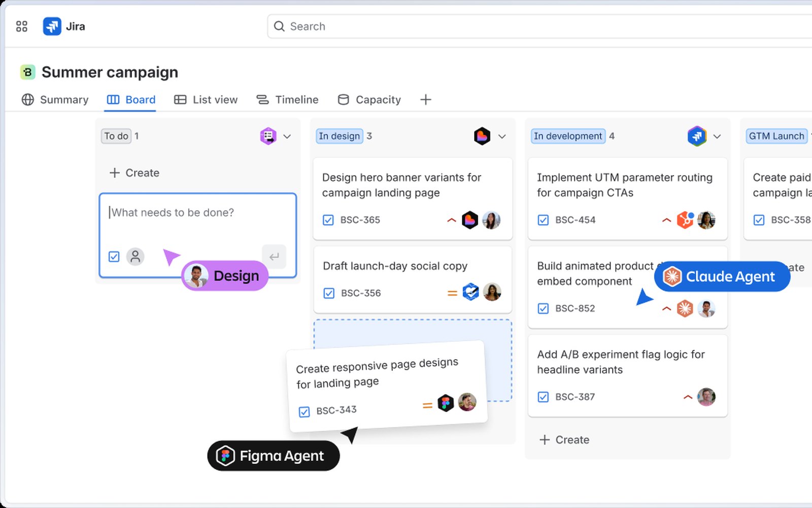
Task: Click the assignee avatar on BSC-387
Action: click(706, 397)
